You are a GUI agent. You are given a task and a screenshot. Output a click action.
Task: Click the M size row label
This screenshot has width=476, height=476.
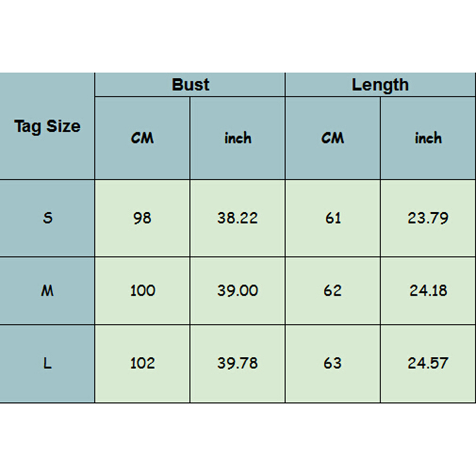coord(47,290)
